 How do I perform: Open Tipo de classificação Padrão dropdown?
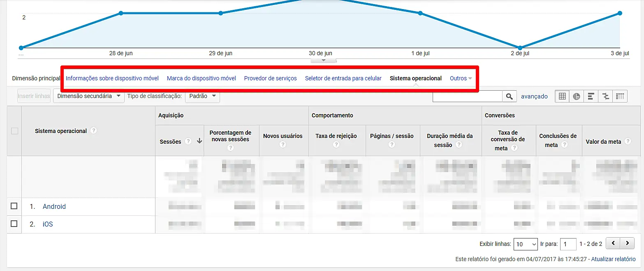pos(202,96)
